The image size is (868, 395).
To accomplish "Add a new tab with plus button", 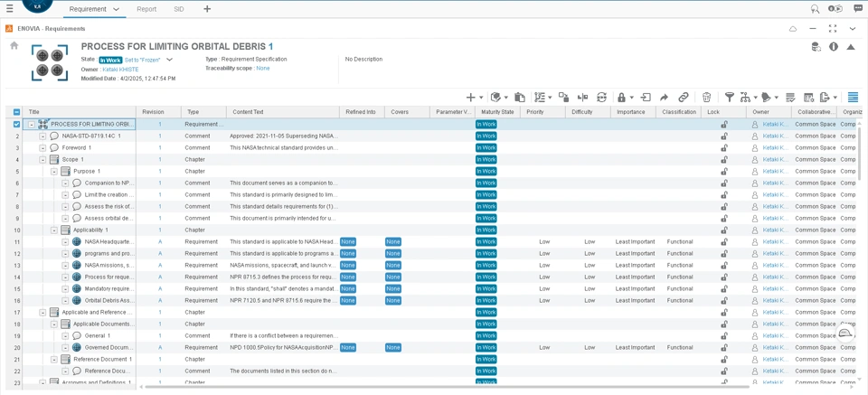I will (207, 9).
